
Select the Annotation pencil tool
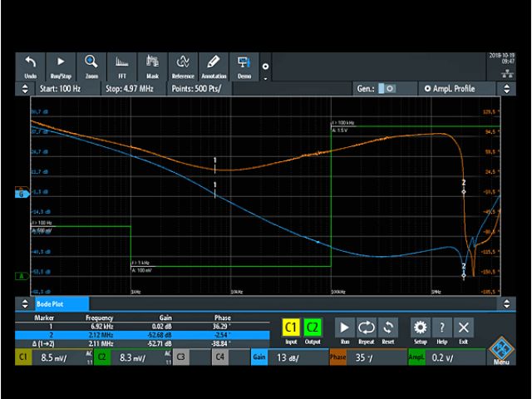pyautogui.click(x=213, y=65)
